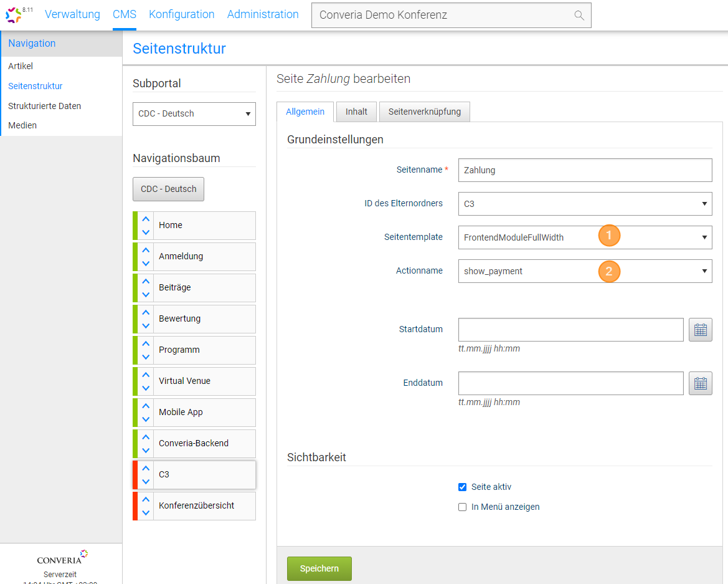Open the Seitenverknüpfung tab

424,112
